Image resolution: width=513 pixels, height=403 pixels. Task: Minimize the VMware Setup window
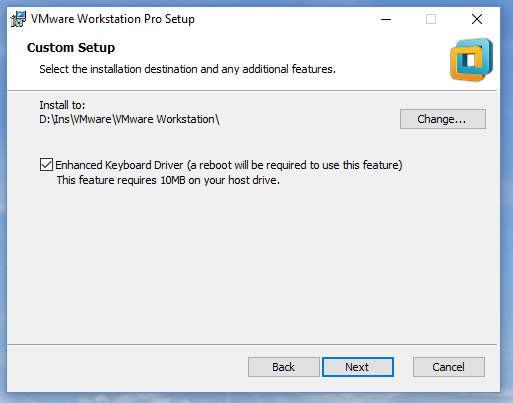[386, 19]
